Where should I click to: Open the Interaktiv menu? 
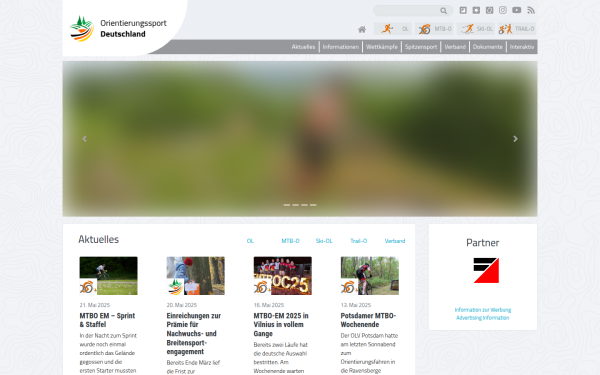point(522,47)
